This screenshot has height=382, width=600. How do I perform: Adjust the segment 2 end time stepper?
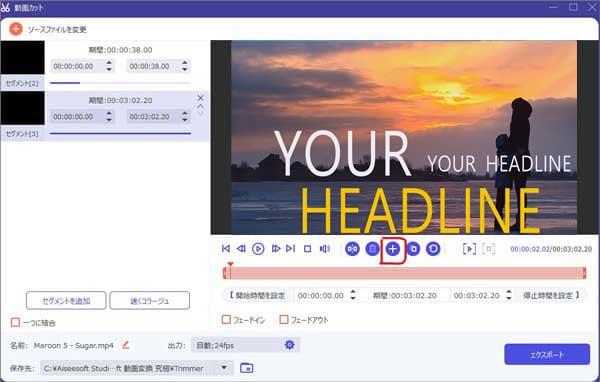pos(185,66)
